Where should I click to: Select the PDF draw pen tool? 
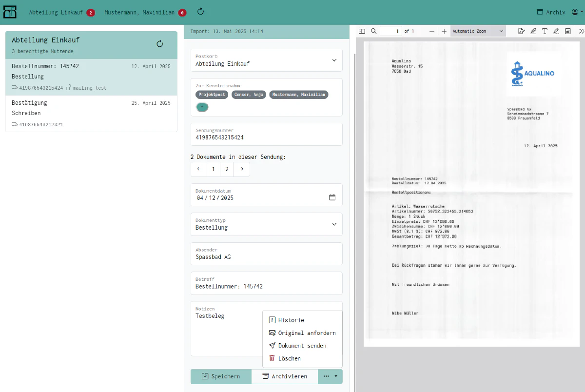[x=556, y=31]
